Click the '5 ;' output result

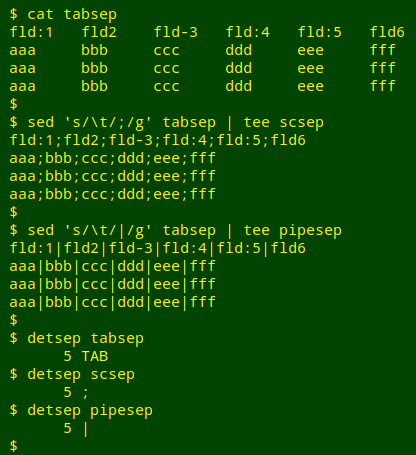point(76,392)
